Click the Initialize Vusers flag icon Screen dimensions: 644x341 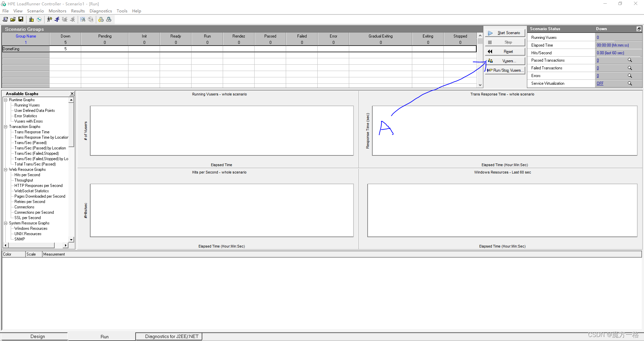click(49, 19)
